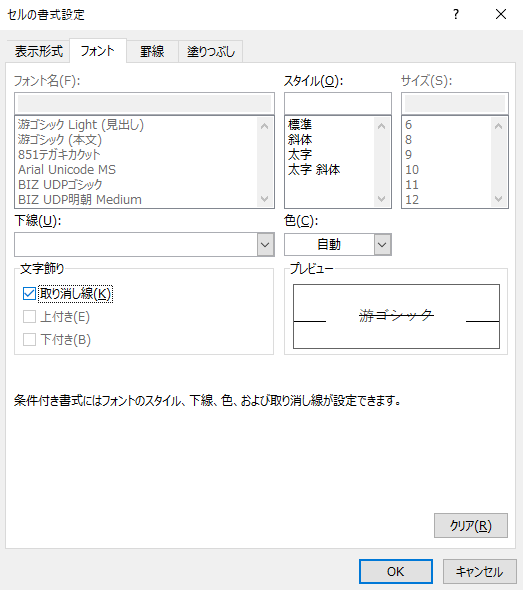This screenshot has width=523, height=590.
Task: Click font list scroll down arrow
Action: click(265, 199)
